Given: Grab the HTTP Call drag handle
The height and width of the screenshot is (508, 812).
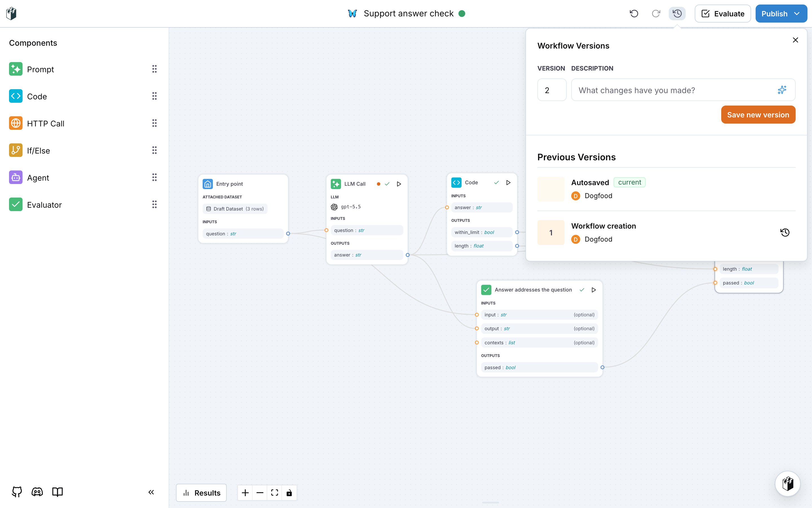Looking at the screenshot, I should click(x=154, y=123).
